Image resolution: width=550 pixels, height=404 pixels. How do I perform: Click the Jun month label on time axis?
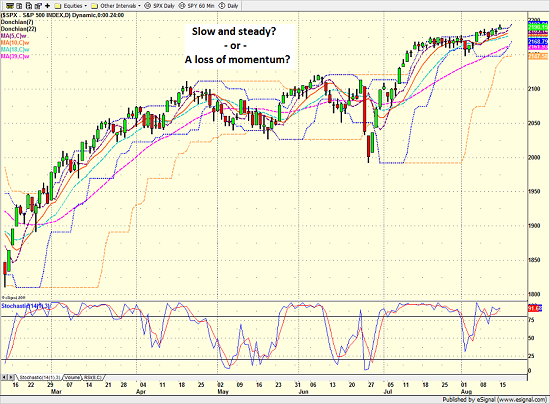(303, 391)
